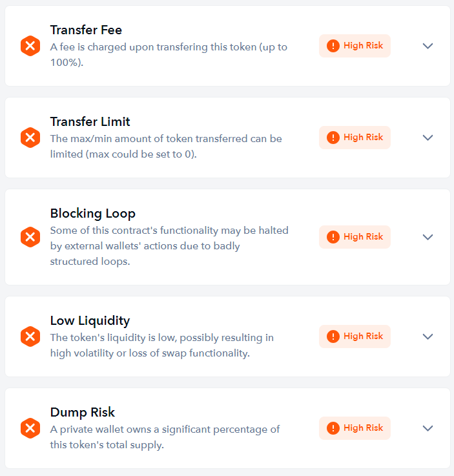The image size is (454, 476).
Task: Click the Low Liquidity description text
Action: click(161, 346)
